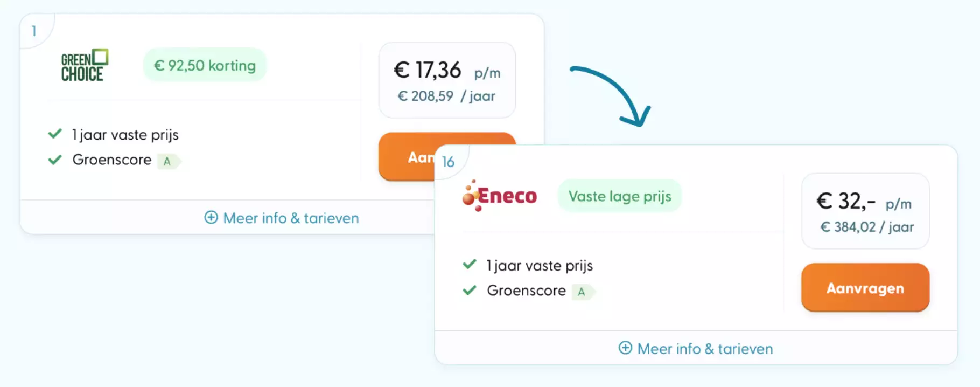
Task: Click the € 17,36 p/m price box
Action: [447, 80]
